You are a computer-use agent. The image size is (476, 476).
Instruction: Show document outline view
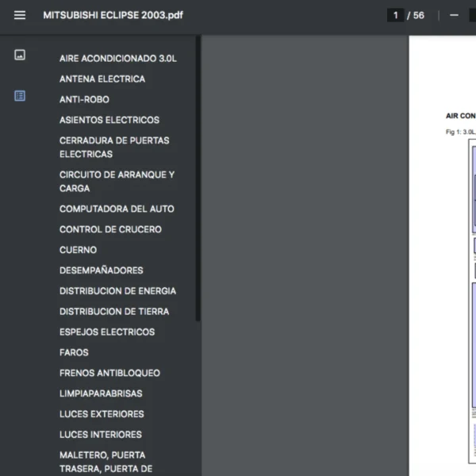[20, 96]
